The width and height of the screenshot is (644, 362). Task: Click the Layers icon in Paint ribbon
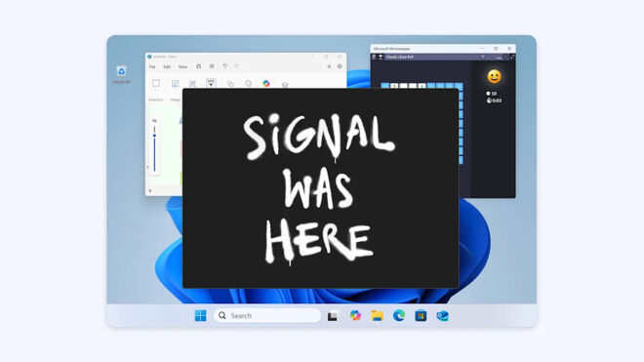click(285, 84)
